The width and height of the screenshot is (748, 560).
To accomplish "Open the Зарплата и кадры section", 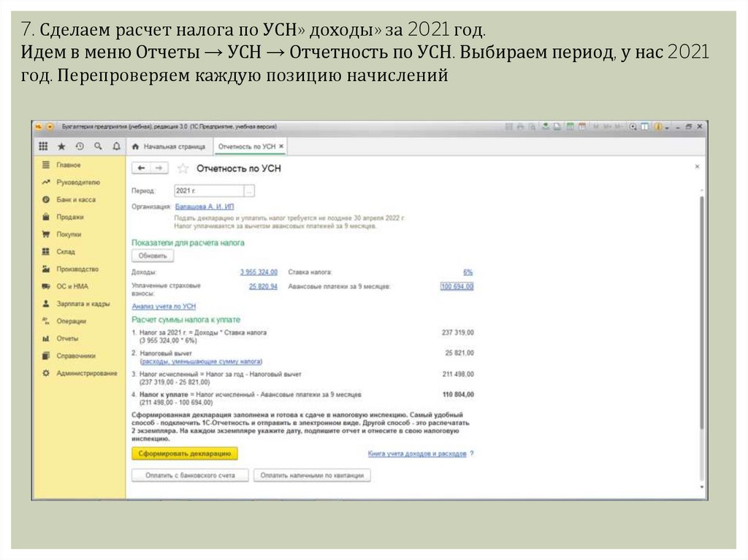I will [83, 304].
